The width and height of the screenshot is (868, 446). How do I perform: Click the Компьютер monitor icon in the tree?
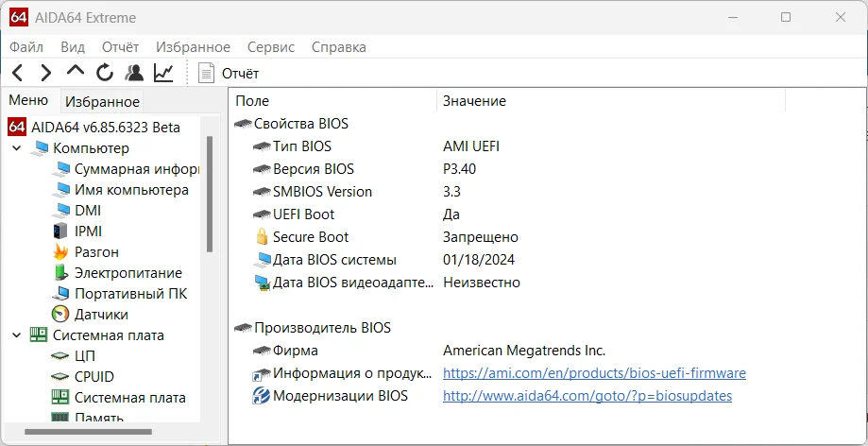[x=40, y=148]
